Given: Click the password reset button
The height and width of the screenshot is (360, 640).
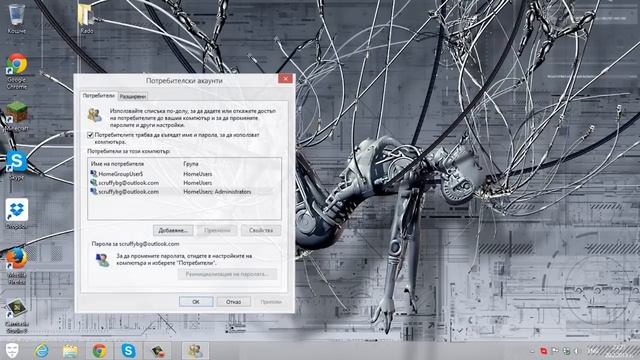Looking at the screenshot, I should [227, 274].
